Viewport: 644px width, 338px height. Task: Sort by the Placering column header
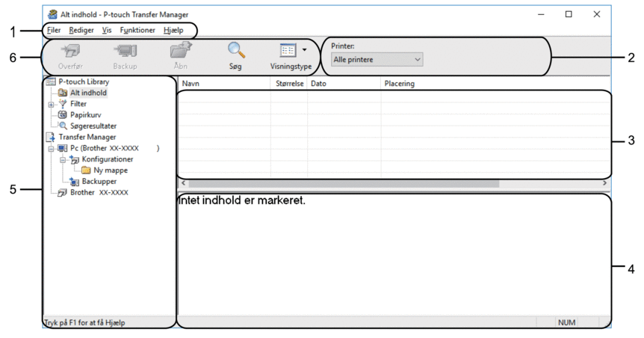(x=496, y=84)
